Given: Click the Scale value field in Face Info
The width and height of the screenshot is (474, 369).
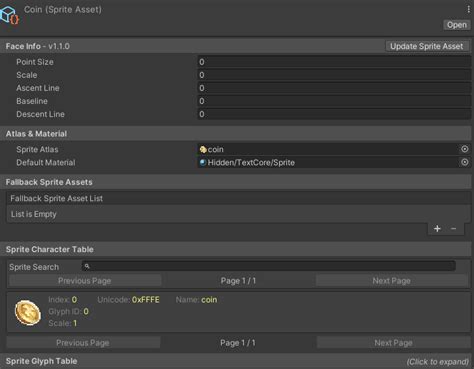Looking at the screenshot, I should pos(334,75).
